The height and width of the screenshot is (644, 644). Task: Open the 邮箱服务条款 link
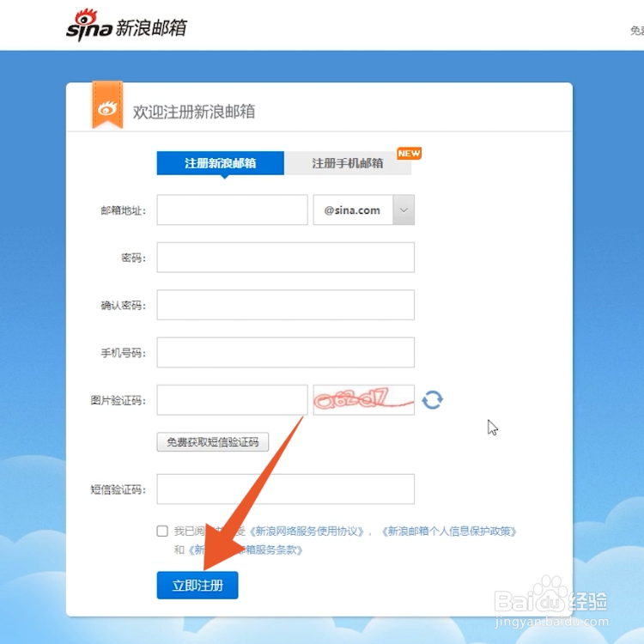point(246,550)
